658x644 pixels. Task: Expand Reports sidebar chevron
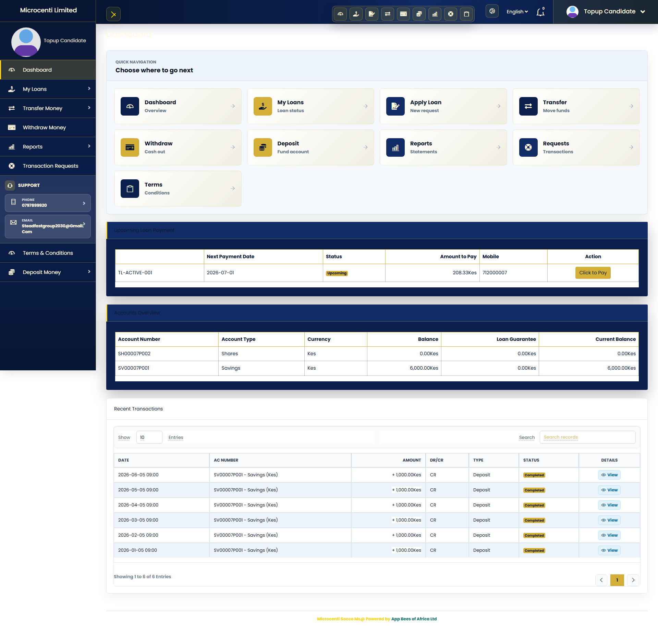[x=89, y=146]
